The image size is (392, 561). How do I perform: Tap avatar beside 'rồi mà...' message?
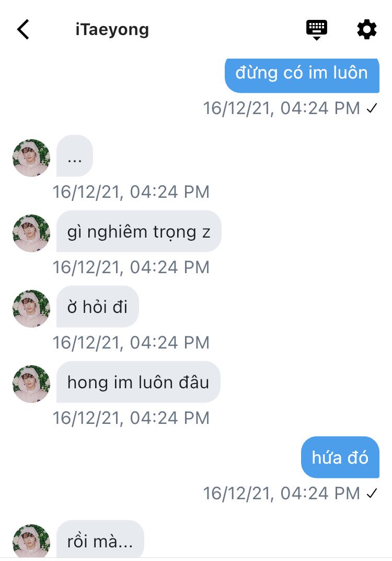31,541
